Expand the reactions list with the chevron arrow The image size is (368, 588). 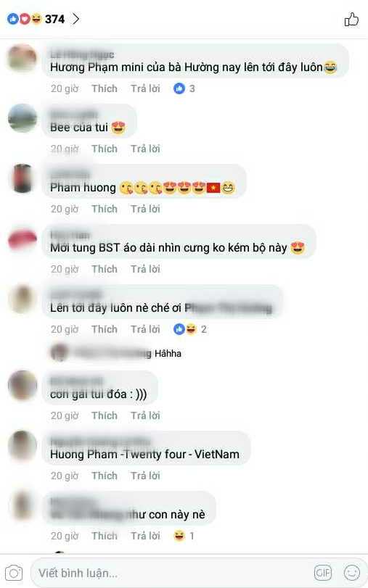pos(75,19)
